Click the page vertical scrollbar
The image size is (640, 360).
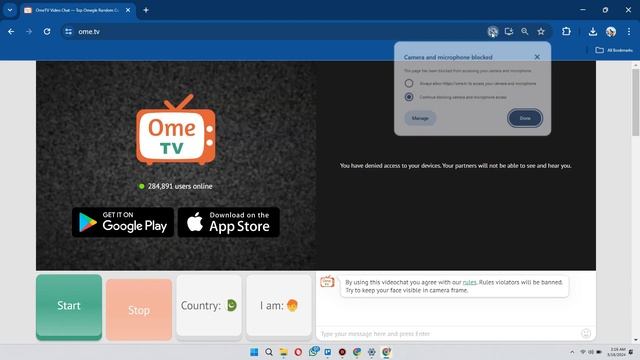636,102
